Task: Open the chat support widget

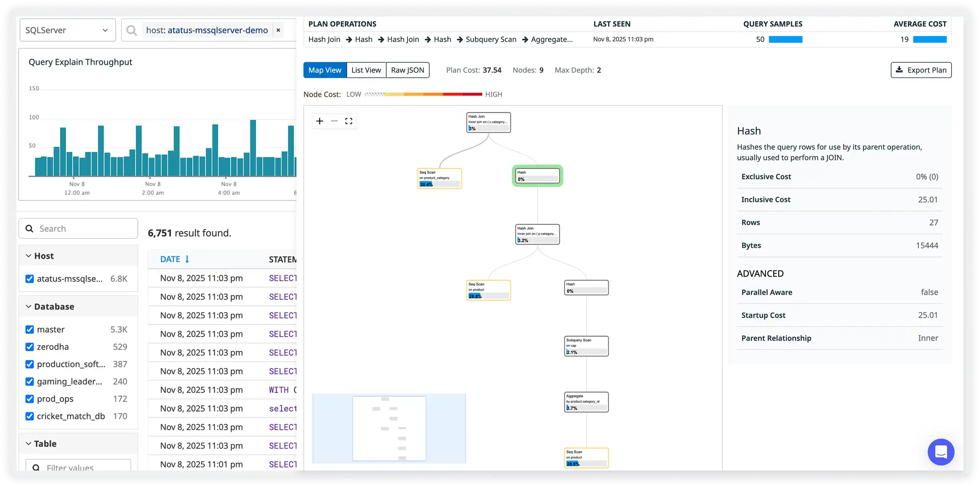Action: [941, 452]
